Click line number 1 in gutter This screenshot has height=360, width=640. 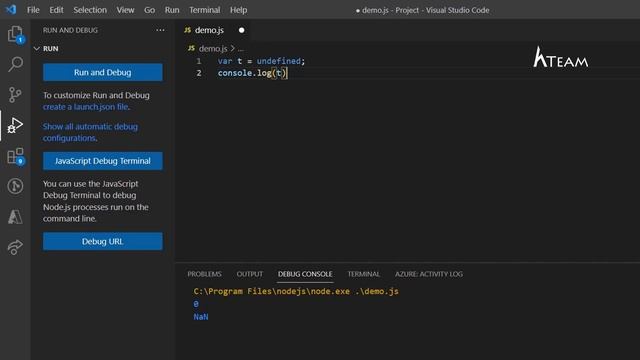198,61
